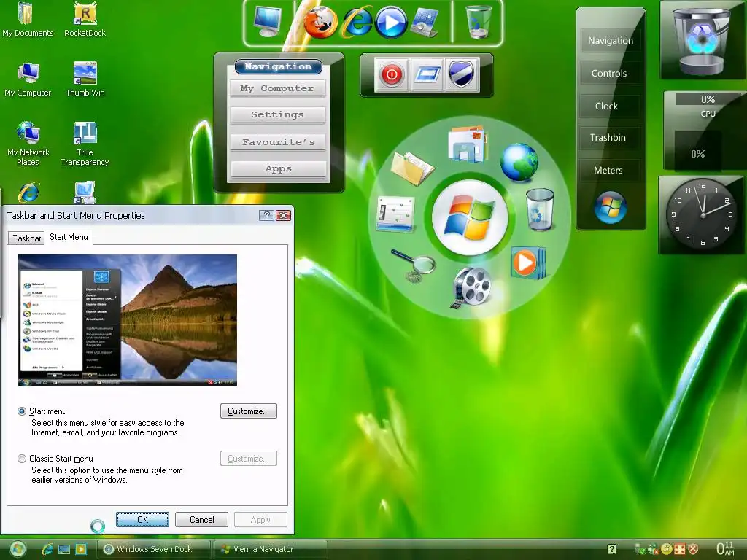Click the Windows orb in the sidebar panel

(x=611, y=206)
